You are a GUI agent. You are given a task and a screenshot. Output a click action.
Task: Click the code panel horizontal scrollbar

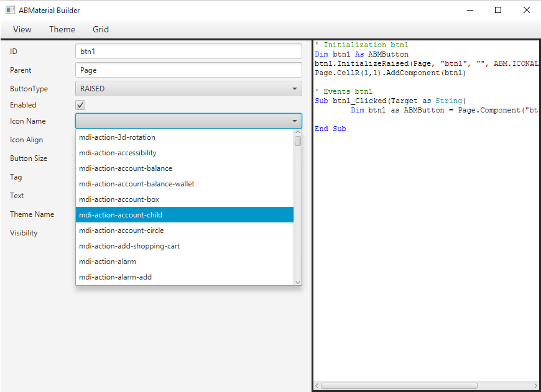398,386
